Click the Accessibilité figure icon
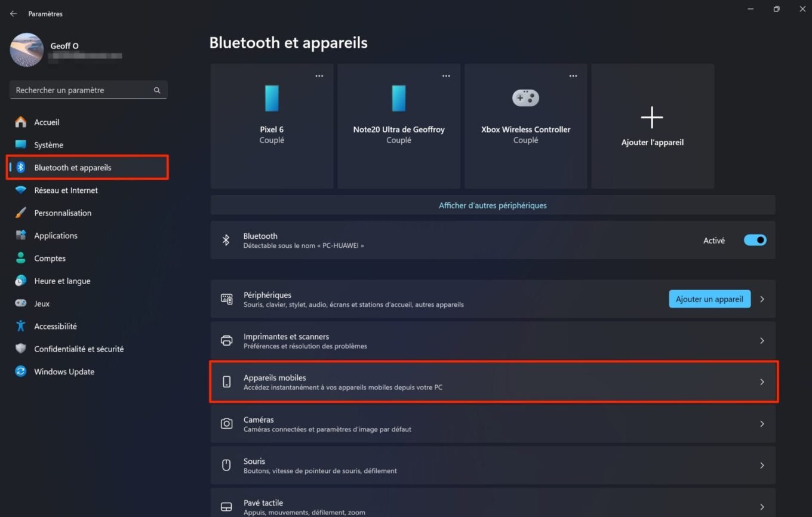 point(21,326)
